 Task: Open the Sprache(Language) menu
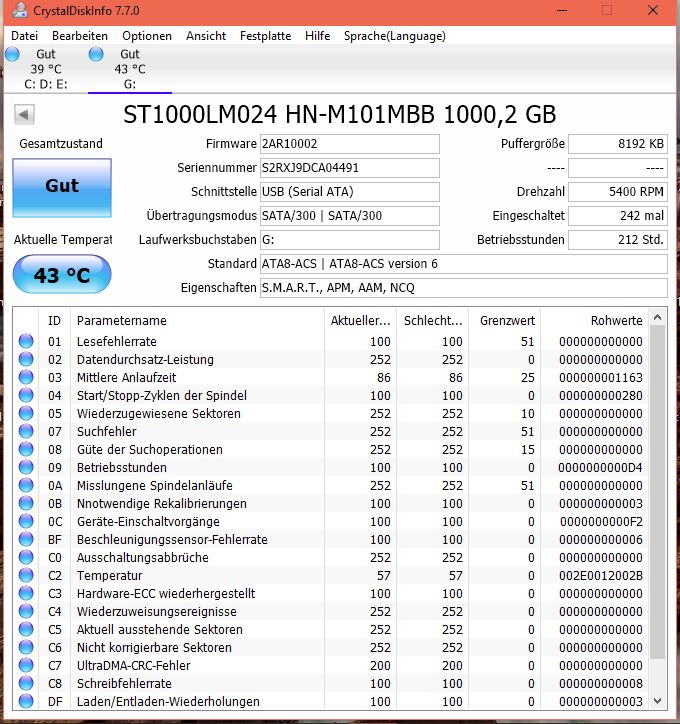click(395, 36)
